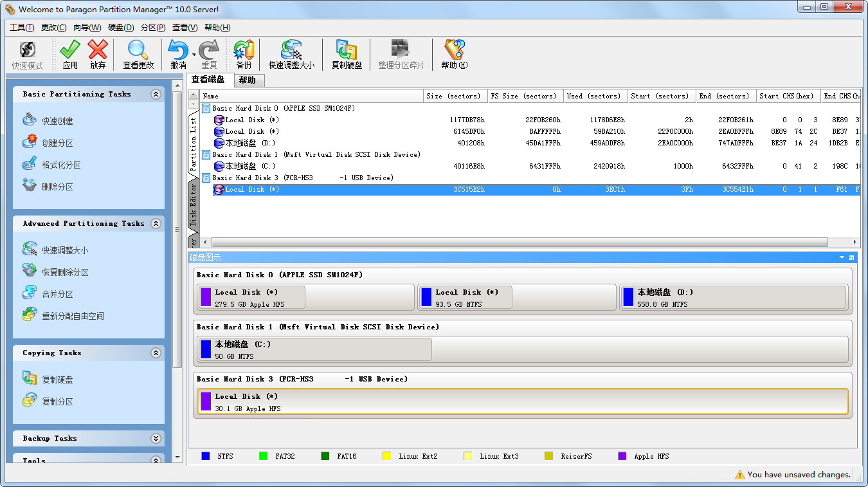Select the vertical Disk Editor tab
This screenshot has height=487, width=868.
point(194,204)
